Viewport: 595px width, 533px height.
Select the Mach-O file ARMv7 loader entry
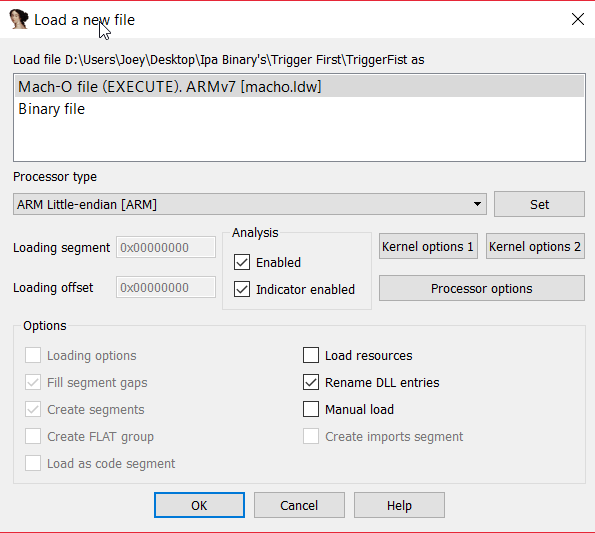tap(299, 87)
